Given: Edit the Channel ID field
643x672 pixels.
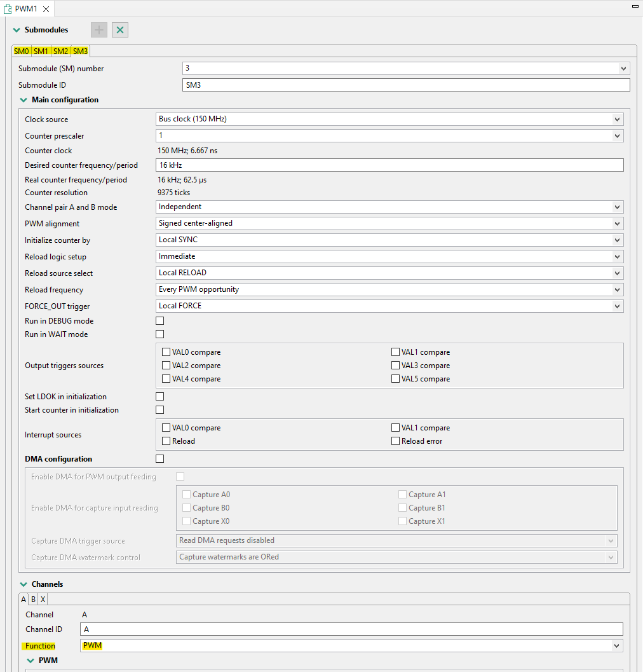Looking at the screenshot, I should click(351, 629).
